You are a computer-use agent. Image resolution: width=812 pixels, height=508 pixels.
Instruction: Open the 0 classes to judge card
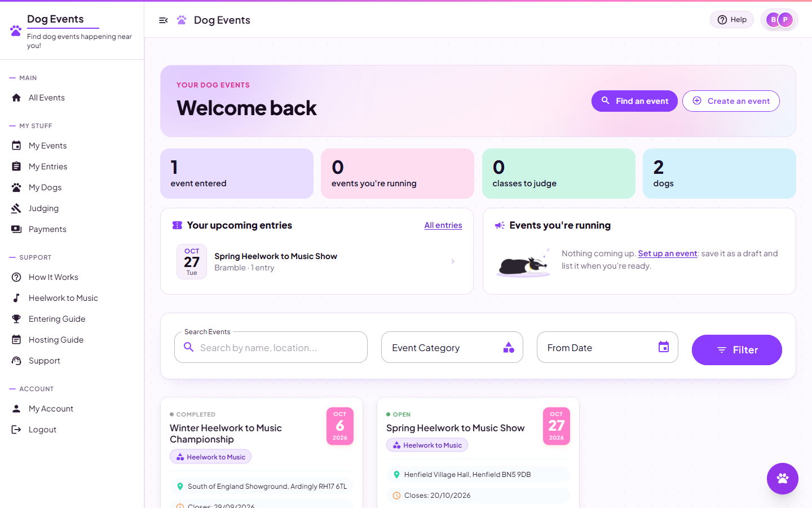559,173
